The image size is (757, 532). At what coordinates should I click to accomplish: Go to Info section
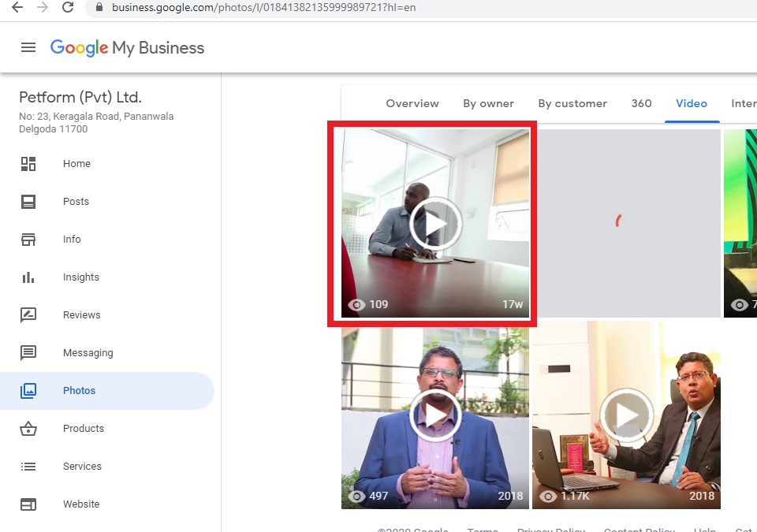(x=72, y=240)
